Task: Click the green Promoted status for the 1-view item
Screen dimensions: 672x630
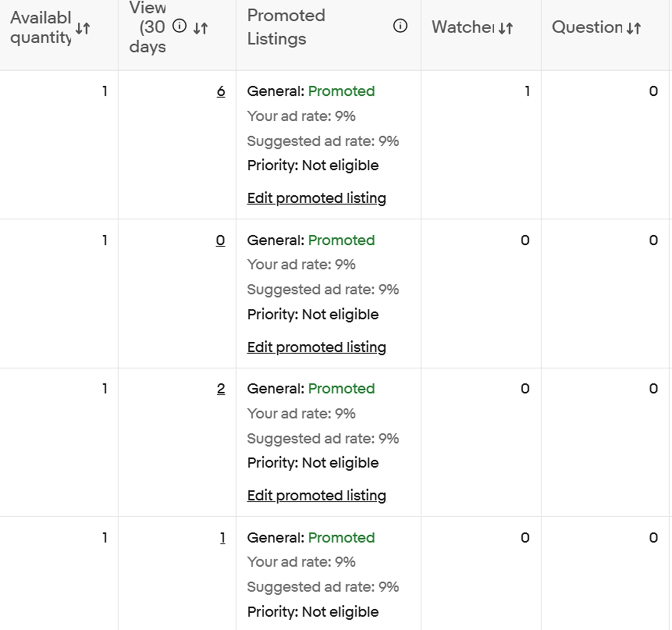Action: click(x=341, y=538)
